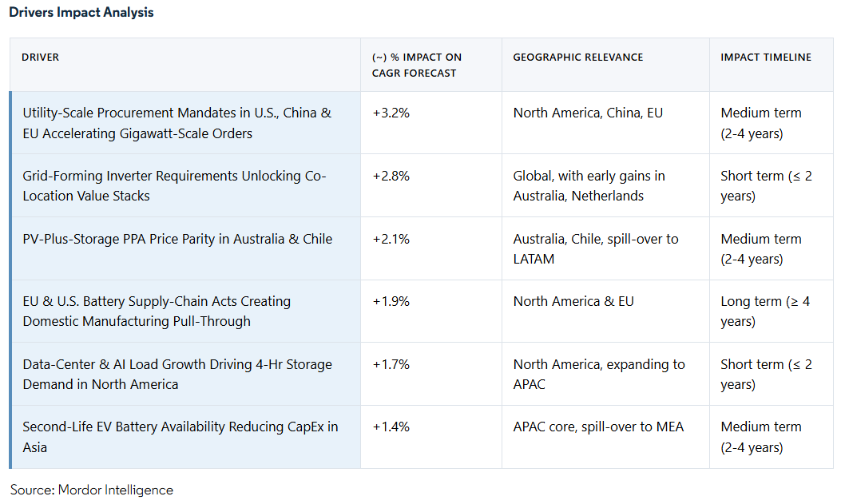Click the APAC core, spill-over to MEA cell
This screenshot has height=504, width=845.
tap(598, 427)
